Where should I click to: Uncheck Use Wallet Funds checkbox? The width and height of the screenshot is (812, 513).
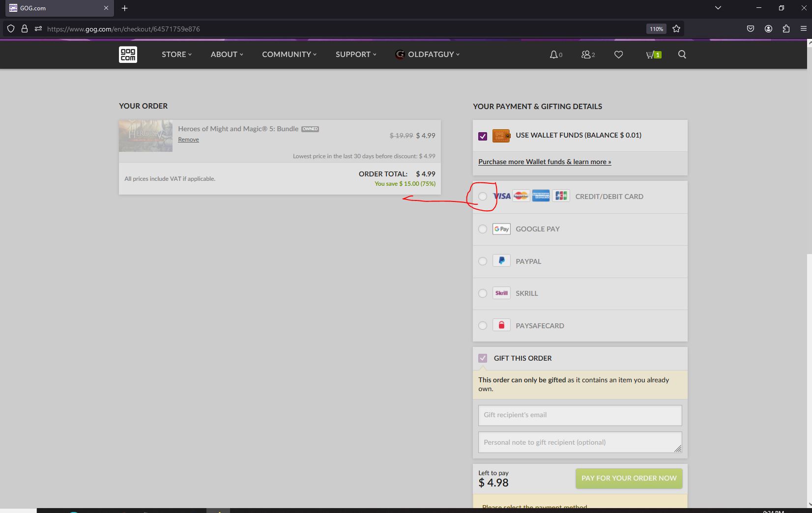tap(483, 136)
